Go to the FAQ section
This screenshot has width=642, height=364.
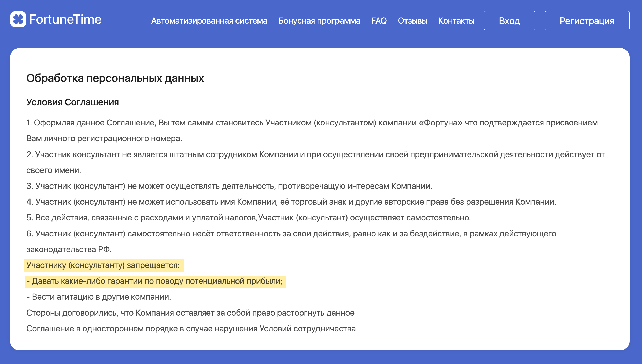click(379, 21)
